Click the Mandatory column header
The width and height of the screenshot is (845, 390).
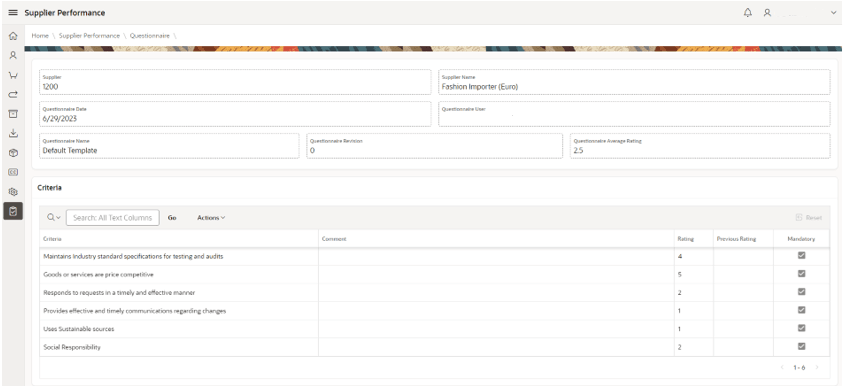(x=801, y=239)
